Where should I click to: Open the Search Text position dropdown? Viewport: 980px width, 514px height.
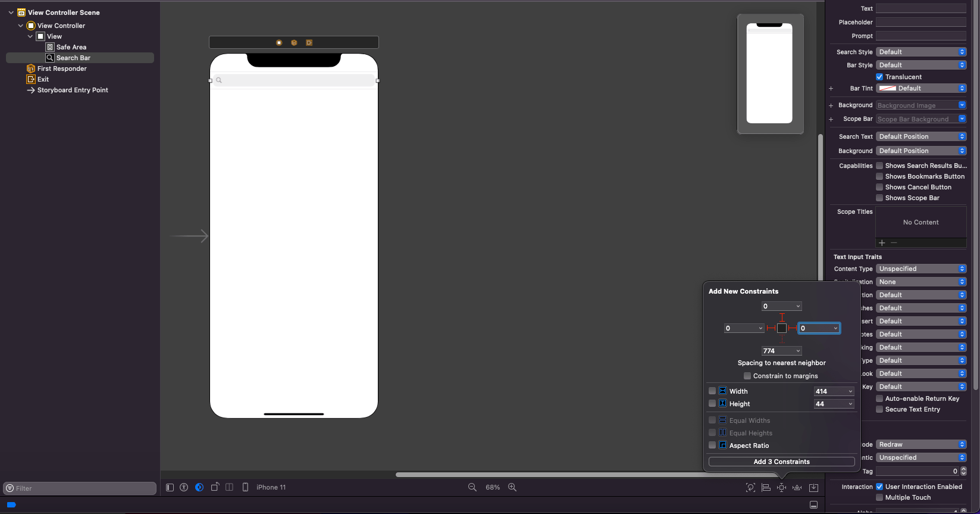point(921,136)
